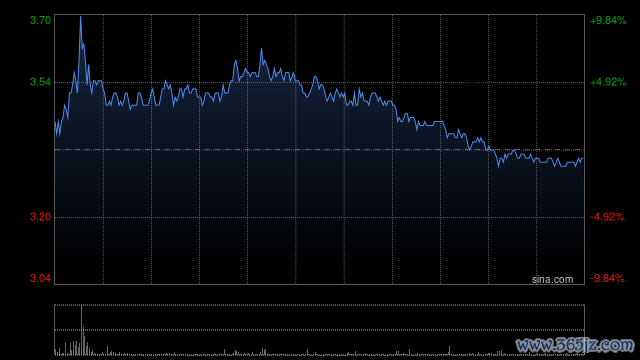The width and height of the screenshot is (640, 360).
Task: Click the -9.84% percentage label
Action: (x=607, y=278)
